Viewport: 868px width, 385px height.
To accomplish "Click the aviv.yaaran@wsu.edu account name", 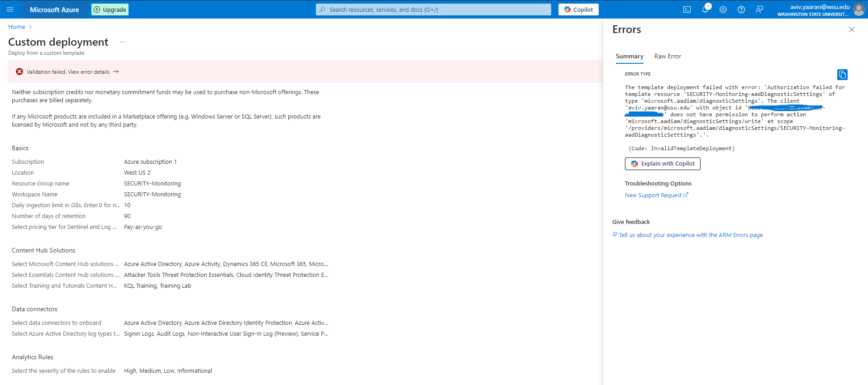I will click(820, 7).
